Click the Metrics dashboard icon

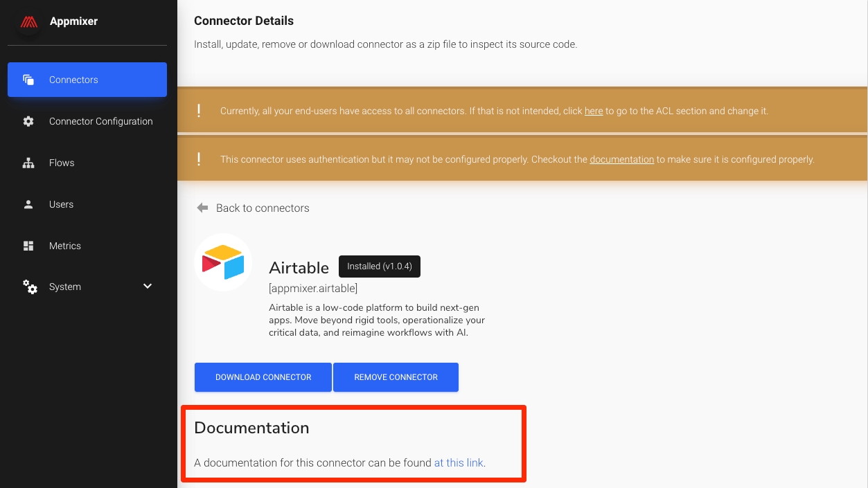click(28, 246)
